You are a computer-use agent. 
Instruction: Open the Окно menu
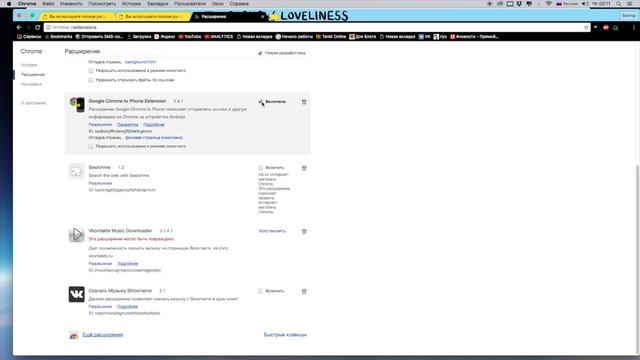218,4
